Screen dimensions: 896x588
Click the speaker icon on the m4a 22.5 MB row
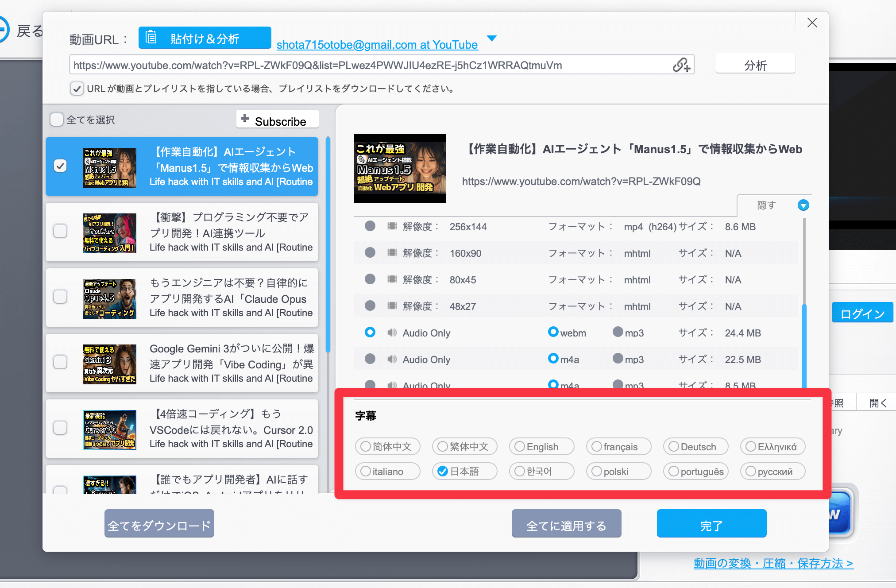coord(392,359)
